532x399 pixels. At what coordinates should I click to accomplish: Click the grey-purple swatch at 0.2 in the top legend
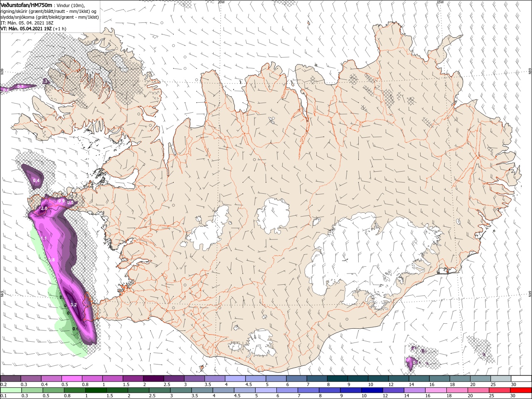coord(10,379)
